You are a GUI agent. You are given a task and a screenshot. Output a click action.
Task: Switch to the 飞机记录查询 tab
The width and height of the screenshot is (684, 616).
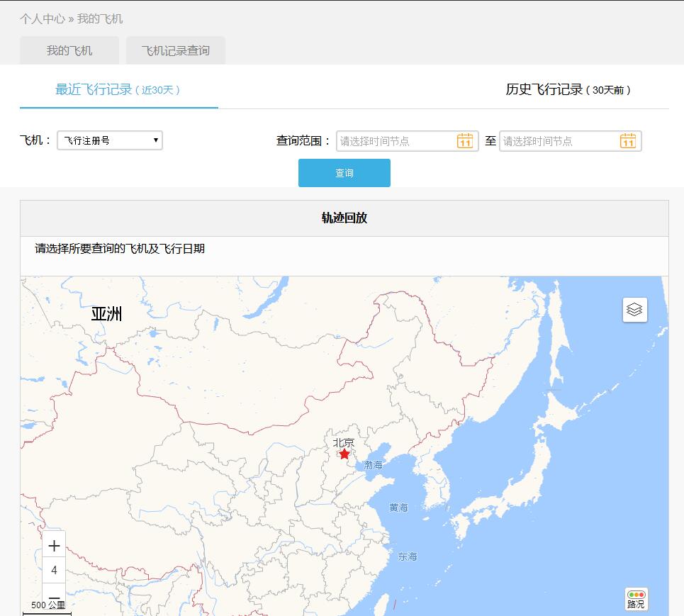click(x=175, y=50)
